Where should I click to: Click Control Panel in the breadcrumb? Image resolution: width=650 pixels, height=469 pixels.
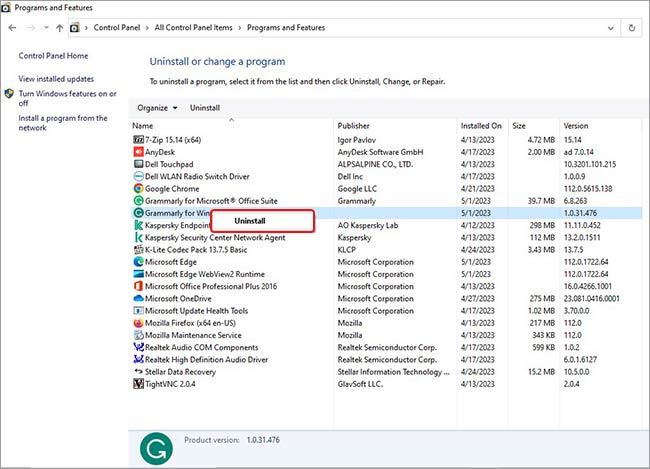click(116, 28)
